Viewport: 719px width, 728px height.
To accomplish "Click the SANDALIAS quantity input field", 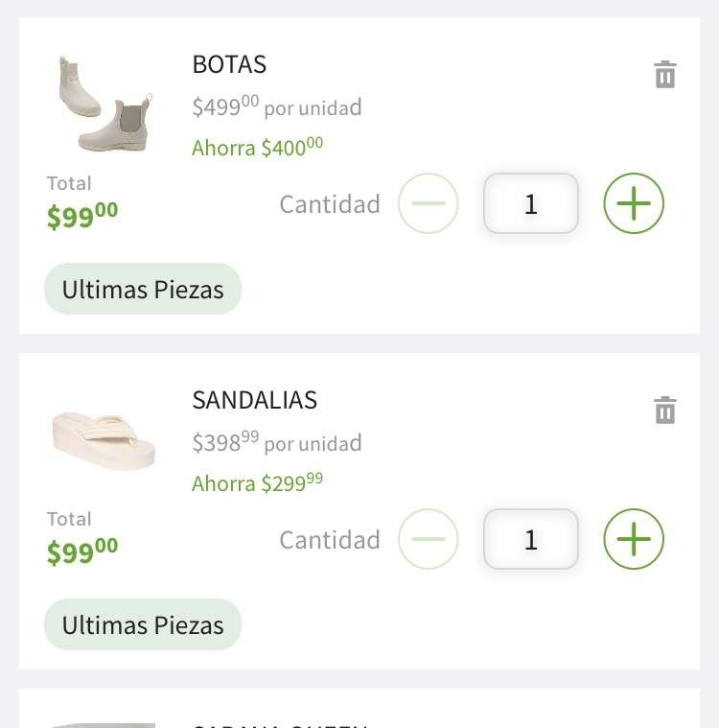I will tap(531, 539).
